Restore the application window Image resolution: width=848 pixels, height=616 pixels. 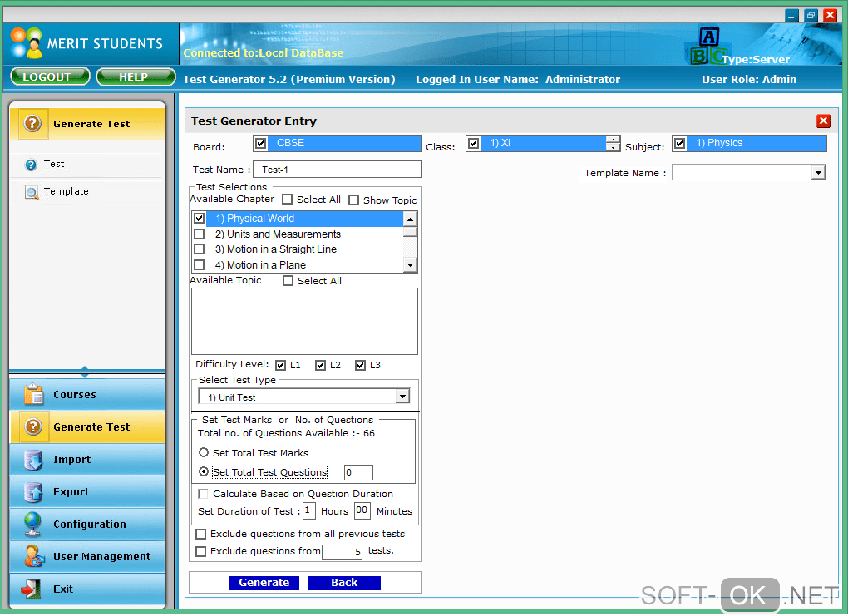click(810, 15)
